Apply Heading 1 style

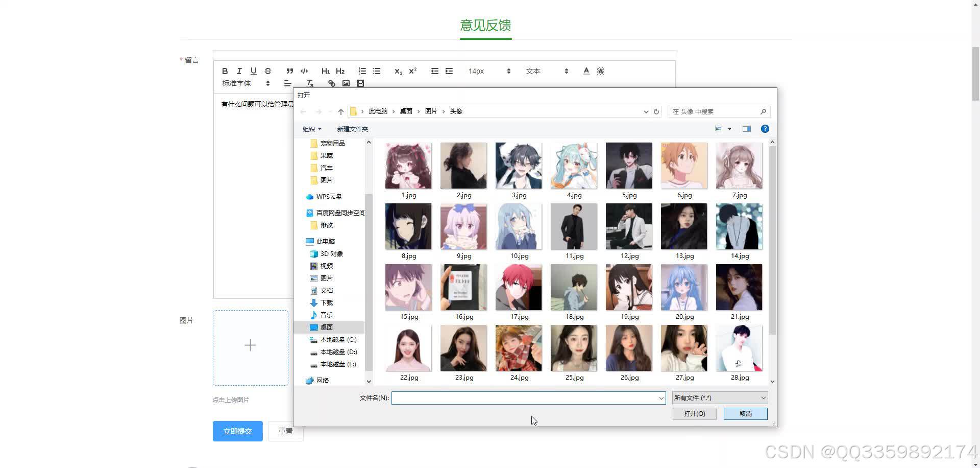coord(326,71)
